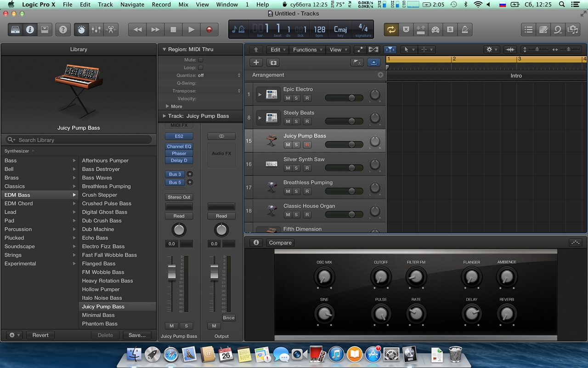Open iTunes from the Dock
The image size is (588, 368).
coord(336,354)
